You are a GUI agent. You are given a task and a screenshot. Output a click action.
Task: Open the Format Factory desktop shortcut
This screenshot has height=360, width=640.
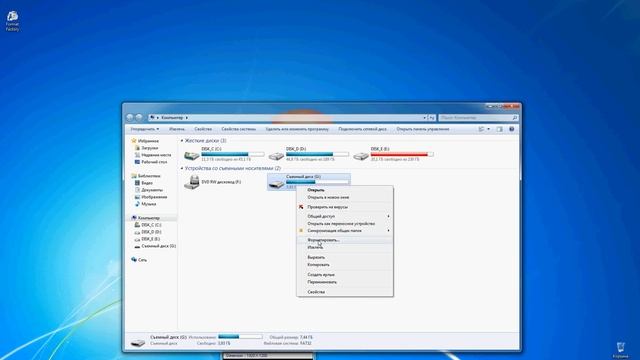tap(12, 21)
